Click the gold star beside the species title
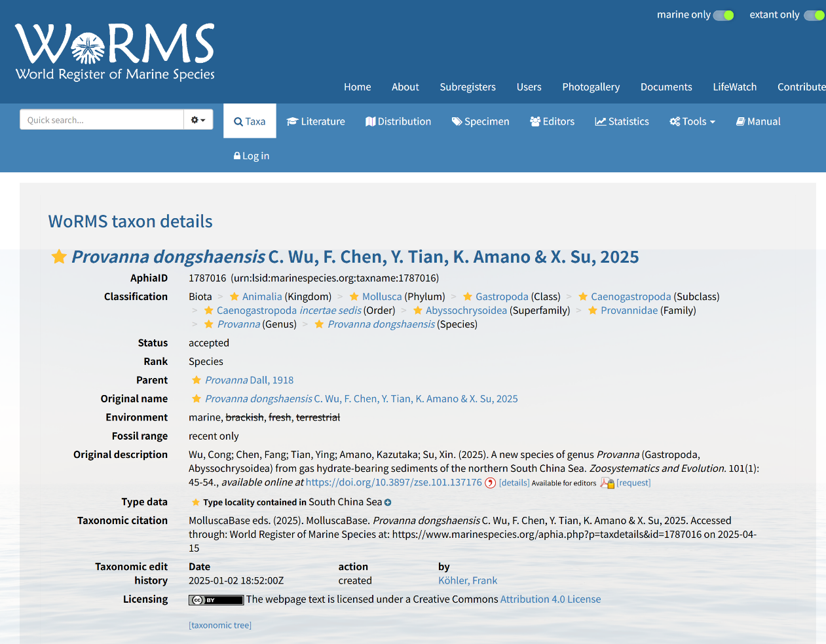 [x=59, y=257]
